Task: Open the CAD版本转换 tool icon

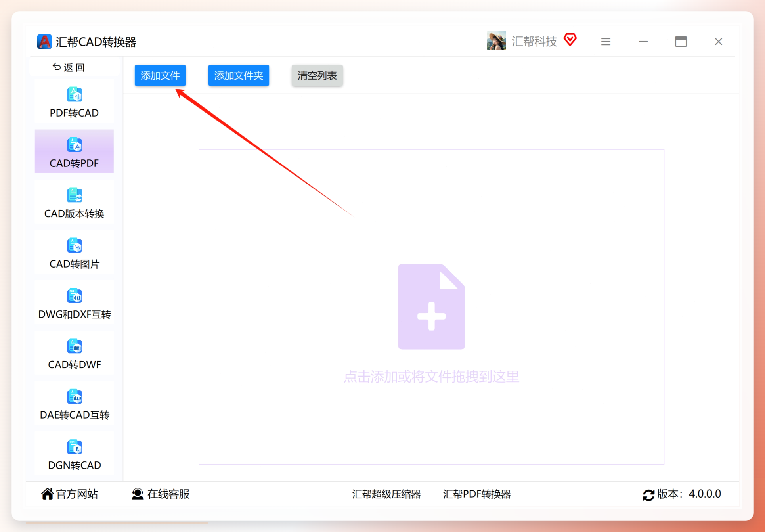Action: pyautogui.click(x=75, y=195)
